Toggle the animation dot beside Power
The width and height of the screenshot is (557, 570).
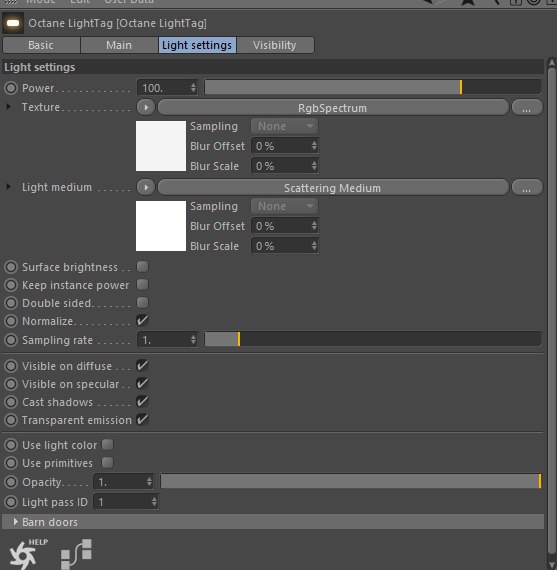(x=11, y=88)
